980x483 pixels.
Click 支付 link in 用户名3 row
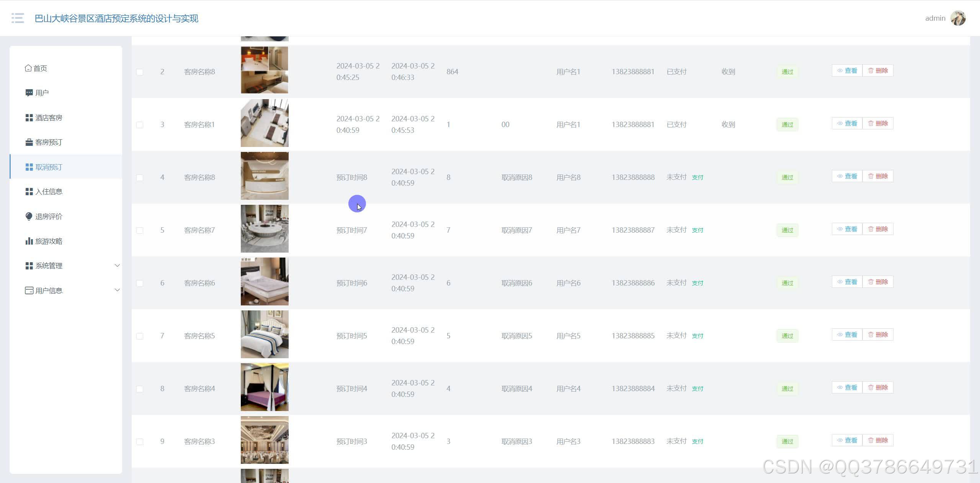click(697, 442)
